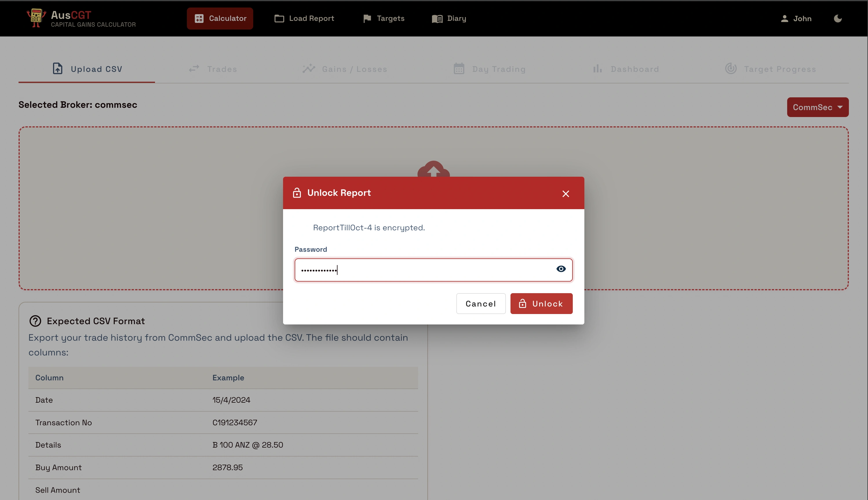
Task: Click the 'Transaction No' column row
Action: 223,422
